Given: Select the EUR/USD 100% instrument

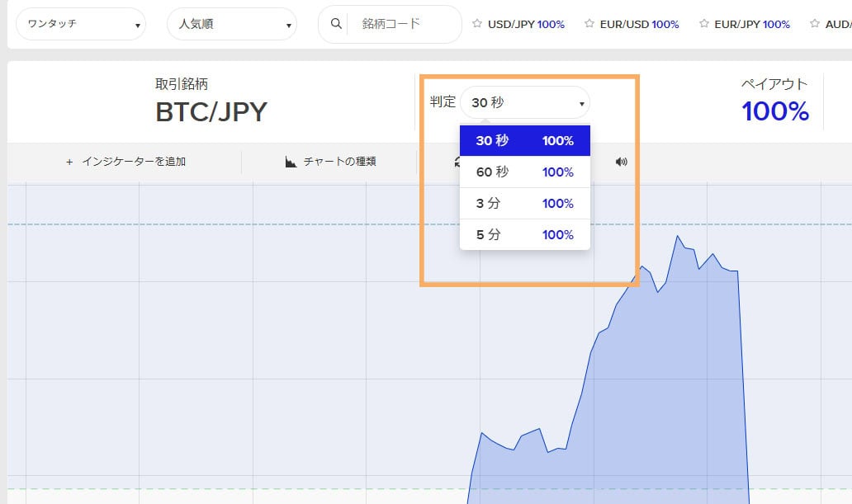Looking at the screenshot, I should (640, 25).
